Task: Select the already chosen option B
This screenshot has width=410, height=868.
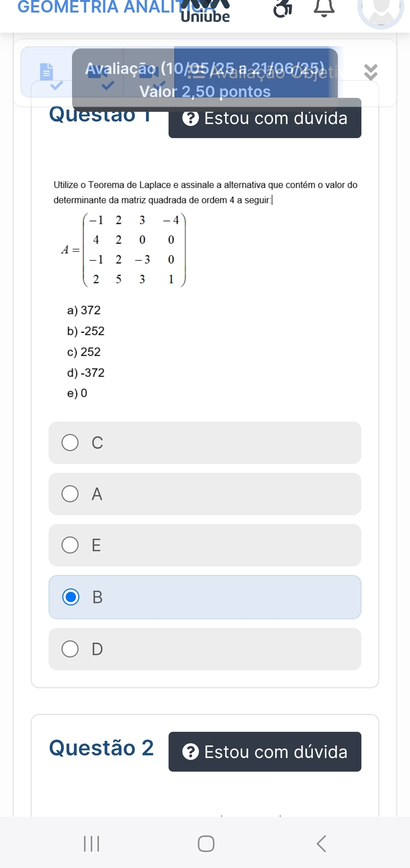Action: coord(205,597)
